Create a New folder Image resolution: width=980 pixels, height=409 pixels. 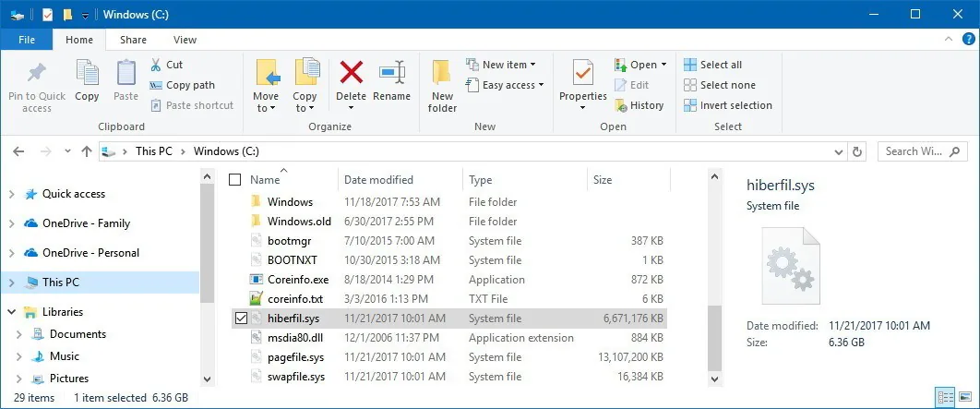(x=443, y=86)
